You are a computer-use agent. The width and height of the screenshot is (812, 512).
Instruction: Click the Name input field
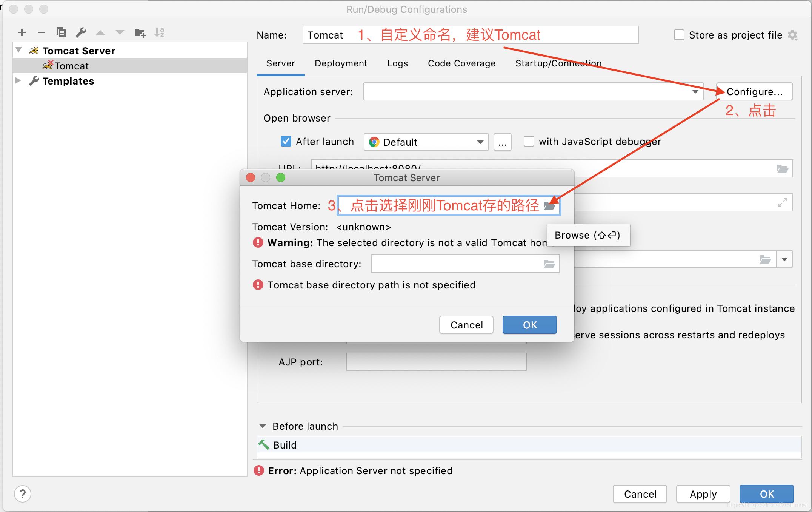[471, 35]
